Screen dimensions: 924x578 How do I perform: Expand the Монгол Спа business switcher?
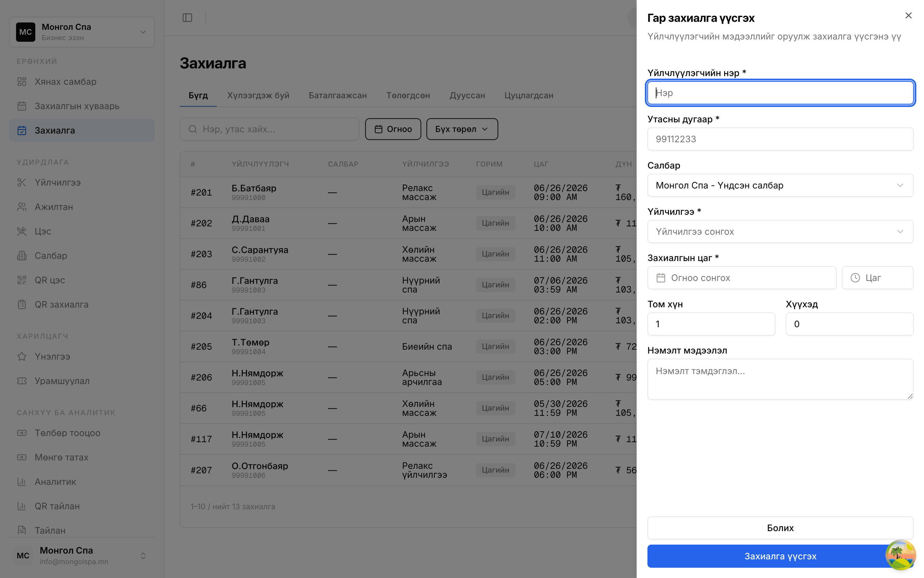(82, 32)
